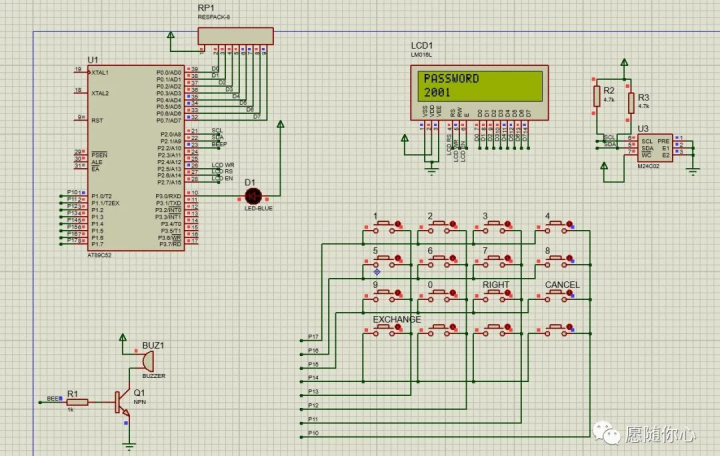Push keypad button labeled 0
720x456 pixels.
coord(439,295)
